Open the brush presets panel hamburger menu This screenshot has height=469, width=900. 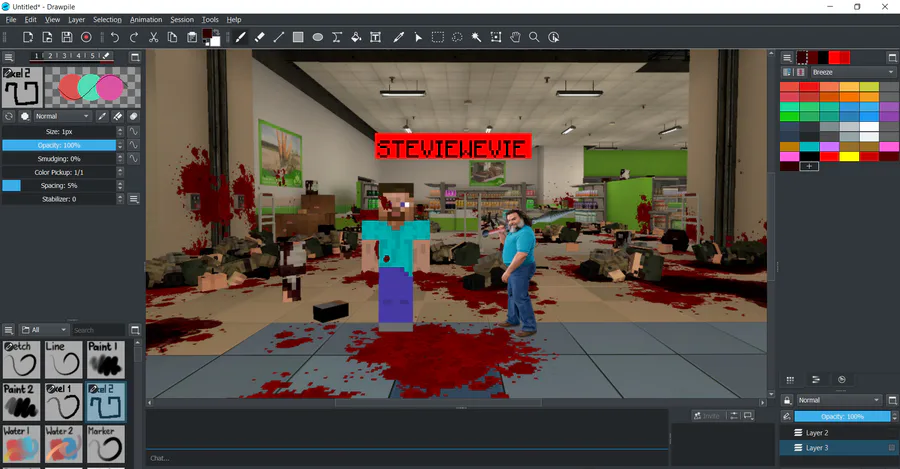9,330
